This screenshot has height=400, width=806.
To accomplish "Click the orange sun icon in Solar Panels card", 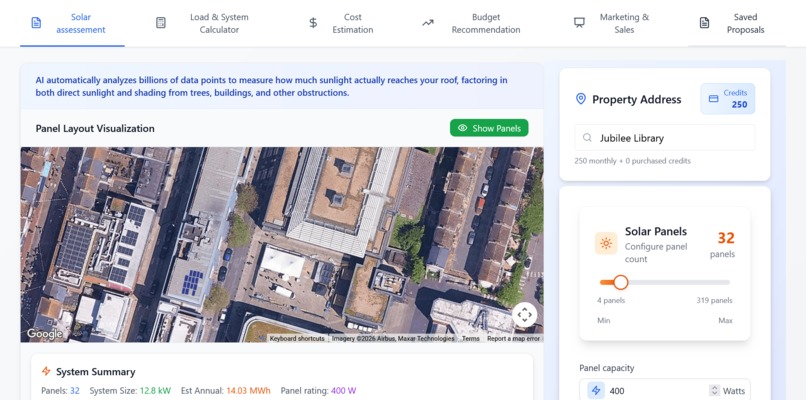I will (606, 243).
